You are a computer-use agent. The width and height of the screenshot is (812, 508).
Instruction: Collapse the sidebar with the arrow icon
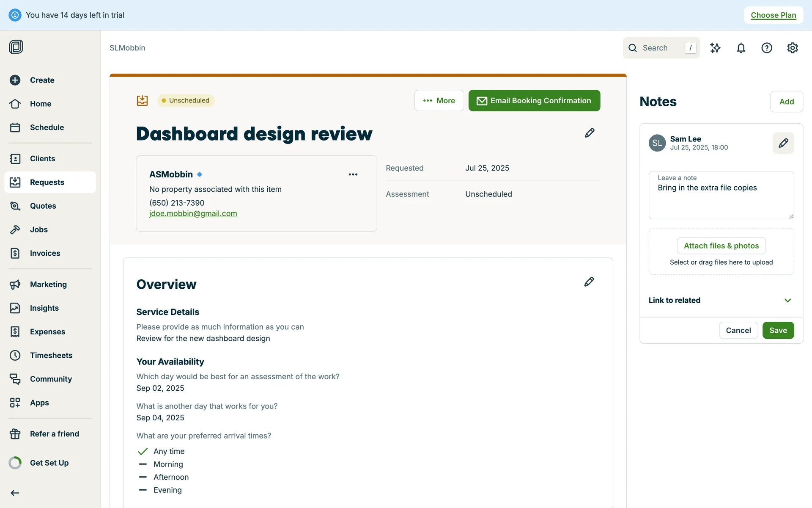pyautogui.click(x=15, y=493)
